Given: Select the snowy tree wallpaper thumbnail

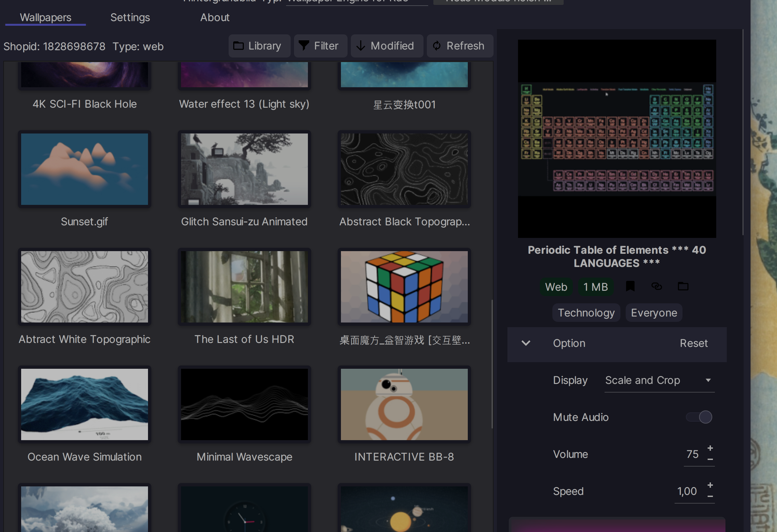Looking at the screenshot, I should point(85,508).
